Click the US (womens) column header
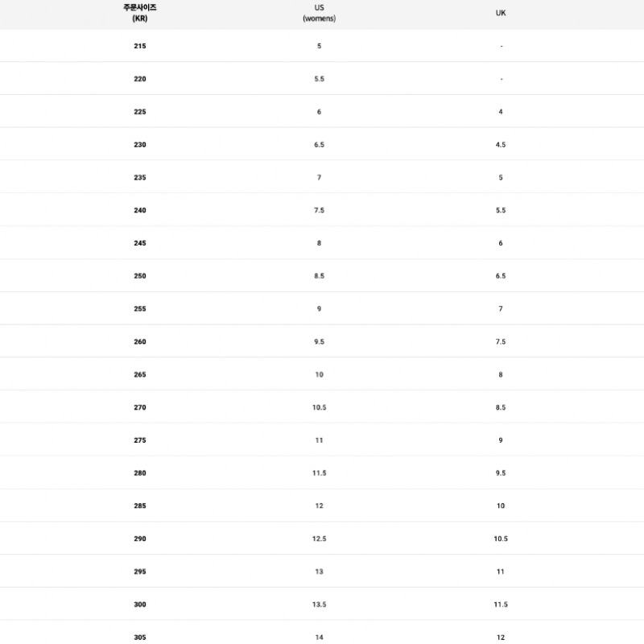This screenshot has height=644, width=644. point(319,12)
